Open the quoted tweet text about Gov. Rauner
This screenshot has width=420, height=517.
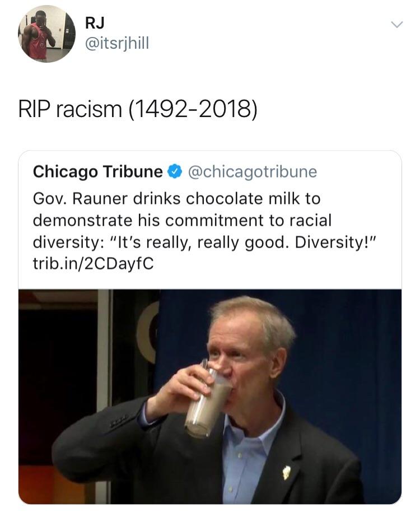coord(204,231)
